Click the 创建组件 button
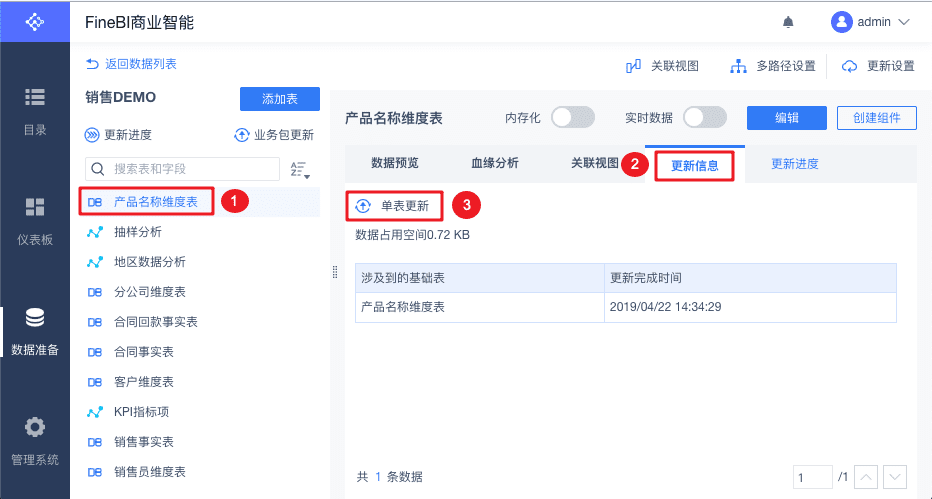Viewport: 932px width, 499px height. (x=876, y=118)
